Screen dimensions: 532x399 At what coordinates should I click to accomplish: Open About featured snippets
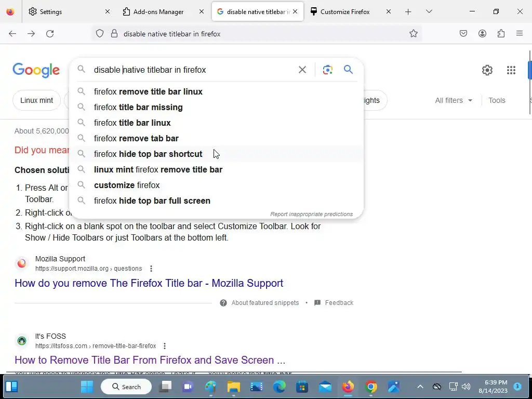(265, 303)
